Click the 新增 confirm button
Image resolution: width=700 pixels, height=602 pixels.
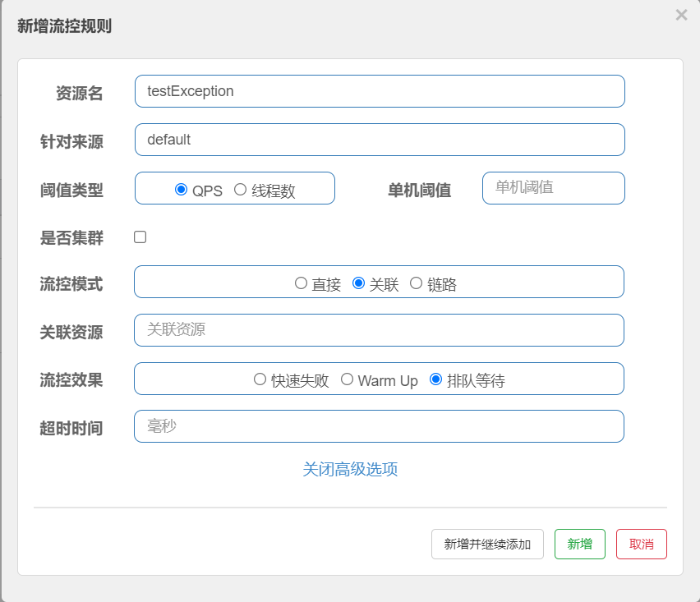580,544
